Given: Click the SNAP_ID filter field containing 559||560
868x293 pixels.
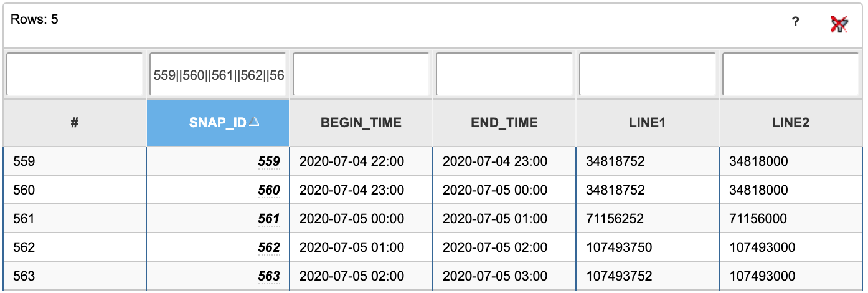Looking at the screenshot, I should (x=218, y=75).
